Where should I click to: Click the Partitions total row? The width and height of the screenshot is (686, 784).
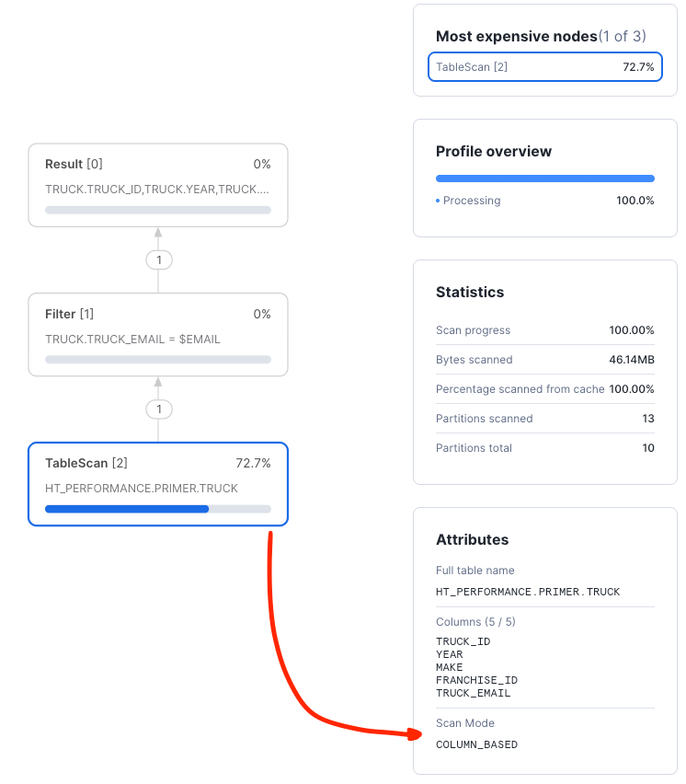pyautogui.click(x=544, y=448)
